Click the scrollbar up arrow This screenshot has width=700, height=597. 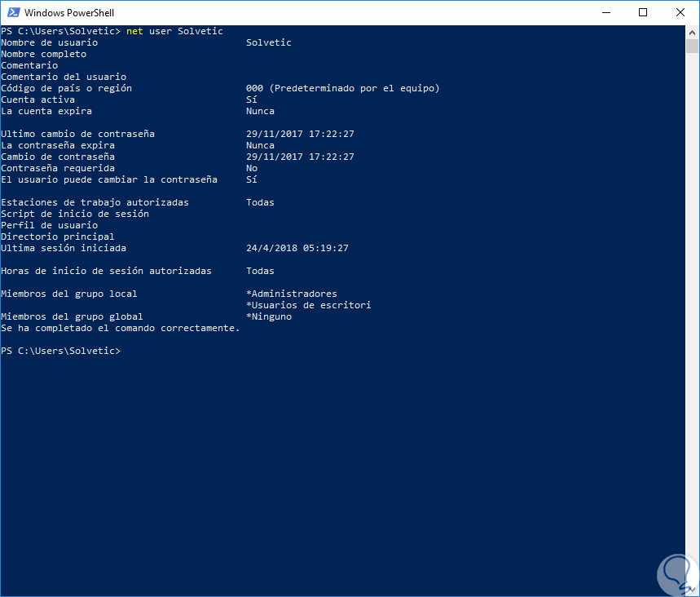[x=692, y=32]
